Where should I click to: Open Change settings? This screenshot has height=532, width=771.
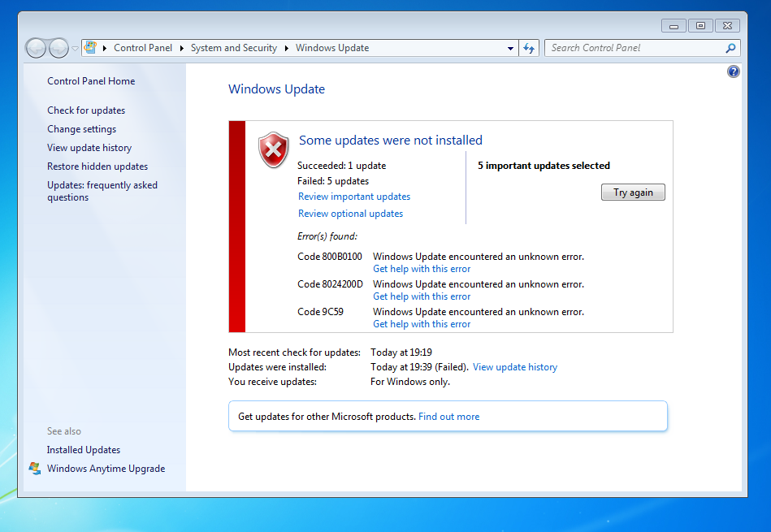81,129
